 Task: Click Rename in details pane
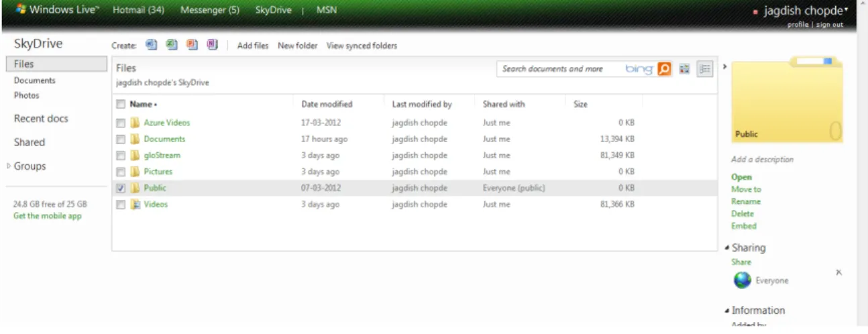click(745, 201)
